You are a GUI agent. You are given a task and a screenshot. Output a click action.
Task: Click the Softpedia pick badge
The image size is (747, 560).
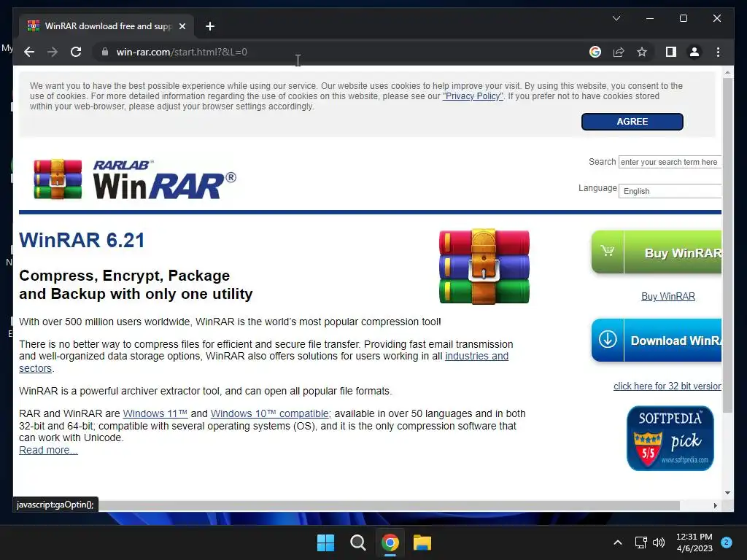[x=670, y=438]
